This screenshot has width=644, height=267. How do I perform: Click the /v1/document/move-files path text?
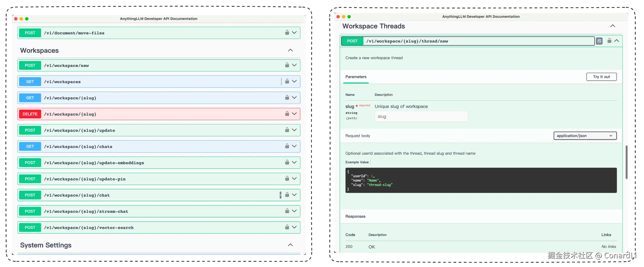74,33
